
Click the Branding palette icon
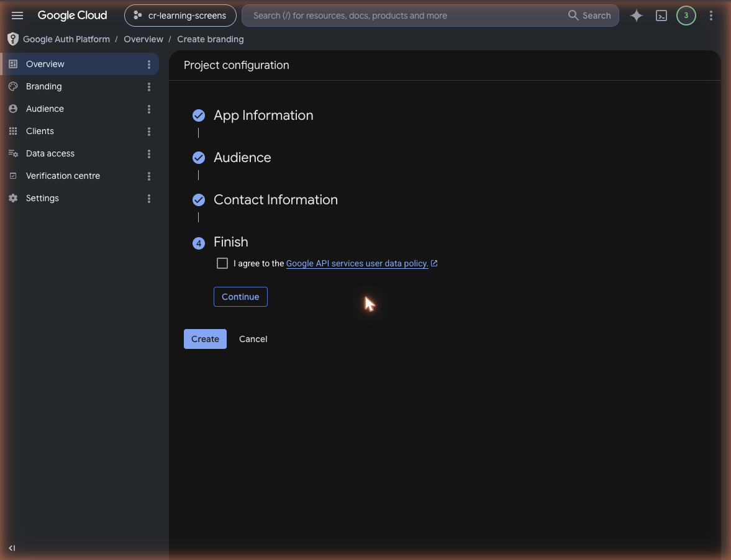(13, 86)
